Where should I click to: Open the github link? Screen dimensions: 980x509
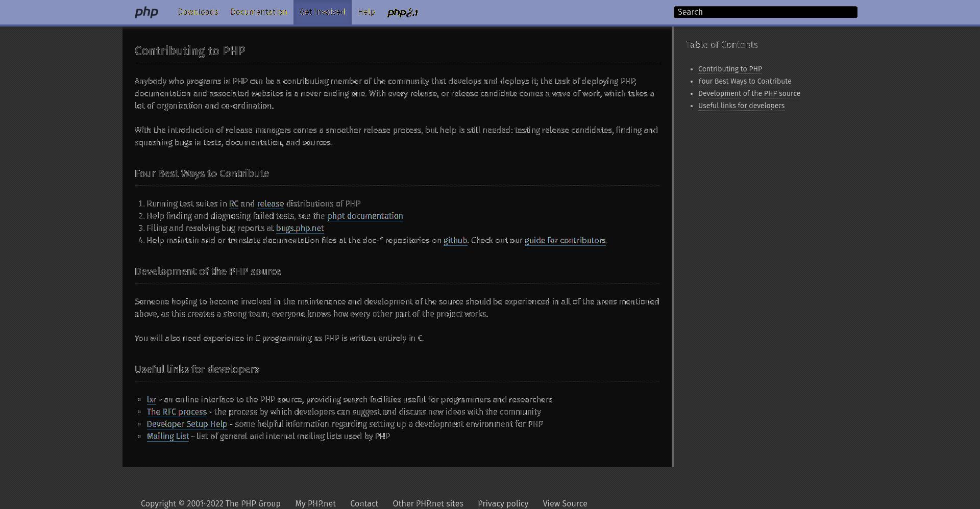coord(455,240)
